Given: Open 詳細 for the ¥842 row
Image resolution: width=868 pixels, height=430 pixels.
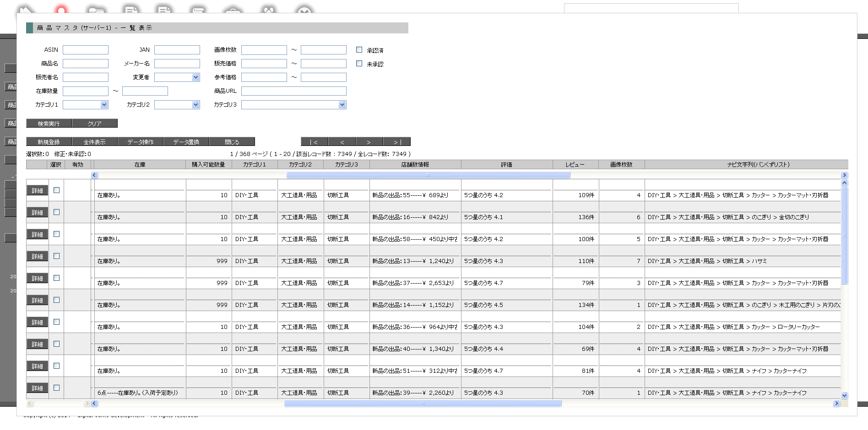Looking at the screenshot, I should tap(37, 212).
